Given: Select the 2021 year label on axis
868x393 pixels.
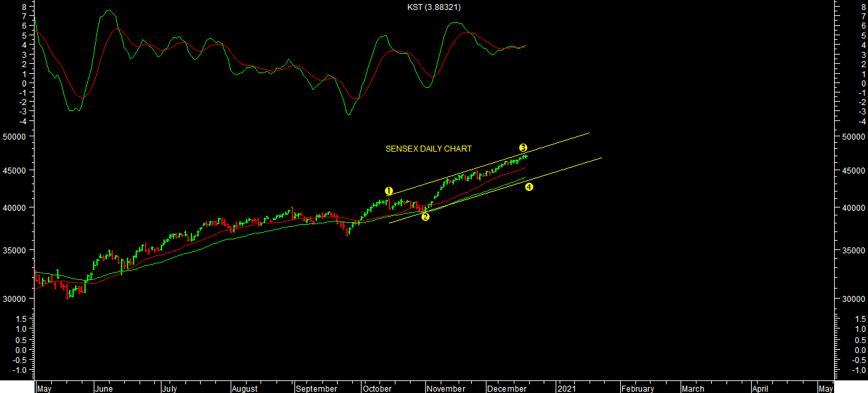Looking at the screenshot, I should pos(566,389).
